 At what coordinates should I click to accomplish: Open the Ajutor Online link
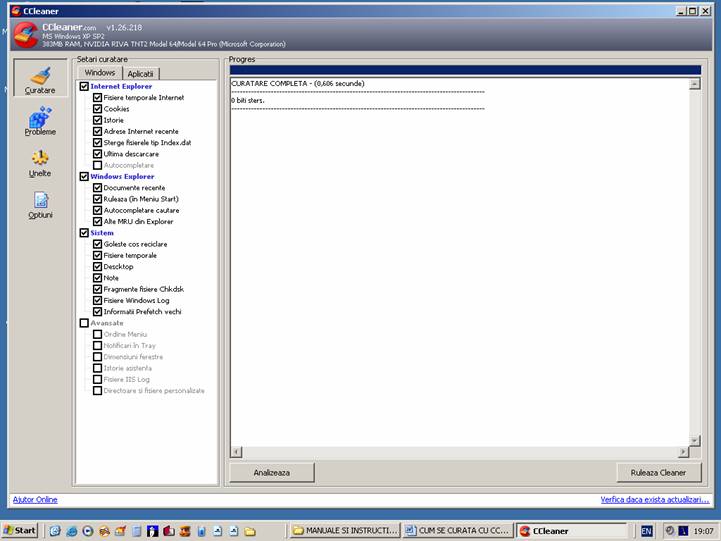(x=34, y=499)
